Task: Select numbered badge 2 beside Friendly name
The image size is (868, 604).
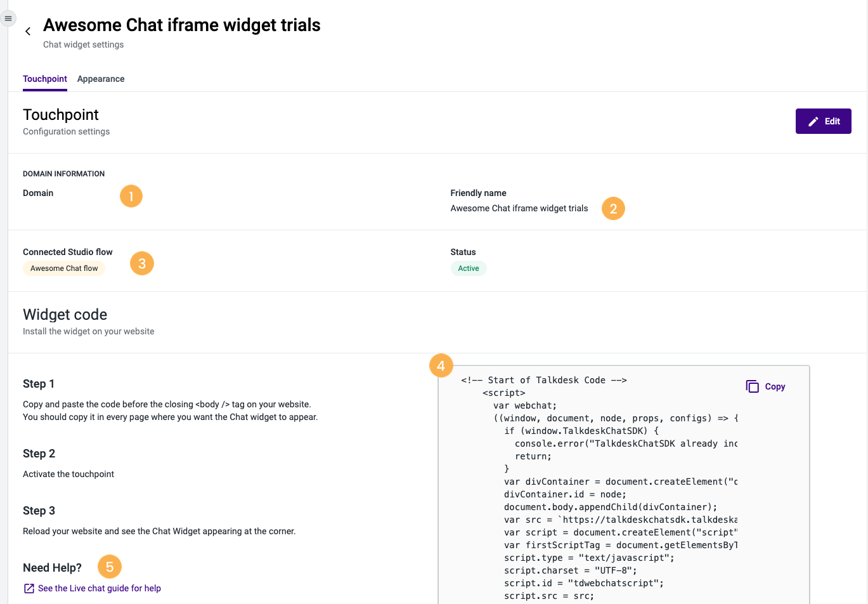Action: point(613,208)
